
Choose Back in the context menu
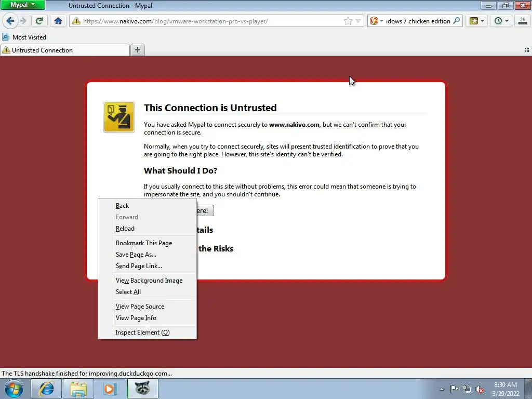point(147,206)
